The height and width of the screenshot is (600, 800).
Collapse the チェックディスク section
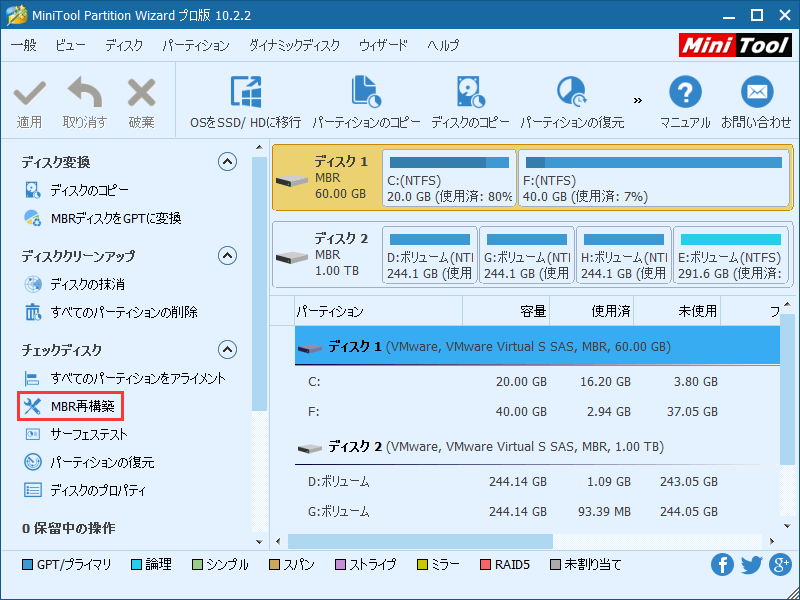point(228,349)
